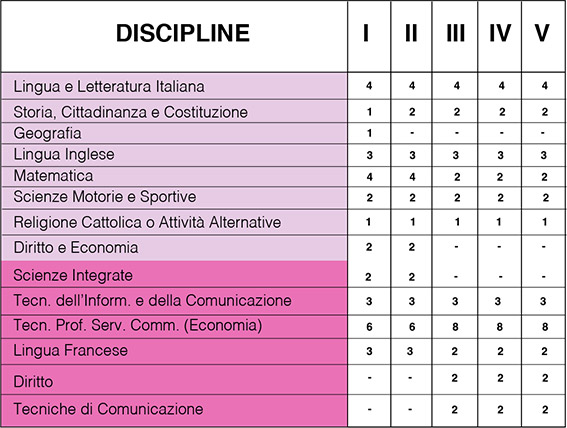Click the Lingua Francese row label
567x428 pixels.
click(x=71, y=351)
